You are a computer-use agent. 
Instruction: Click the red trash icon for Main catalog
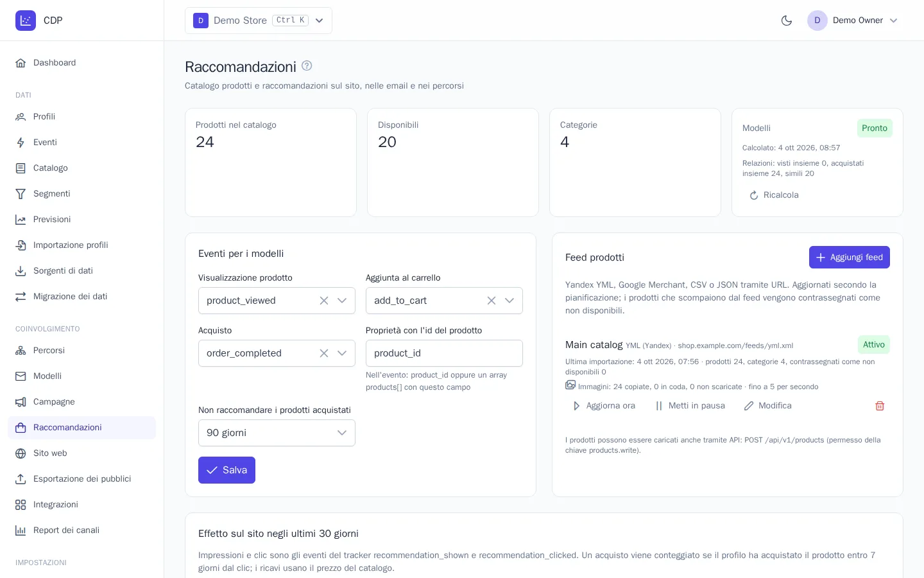tap(880, 406)
